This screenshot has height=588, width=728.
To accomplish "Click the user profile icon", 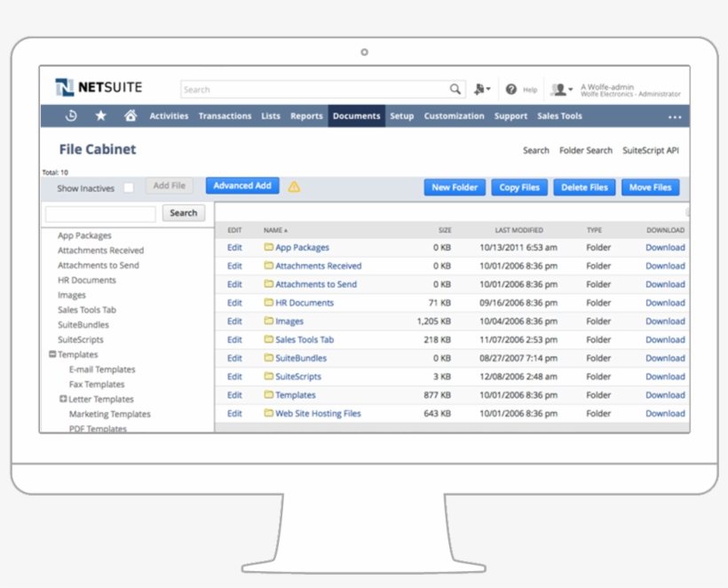I will pos(560,89).
